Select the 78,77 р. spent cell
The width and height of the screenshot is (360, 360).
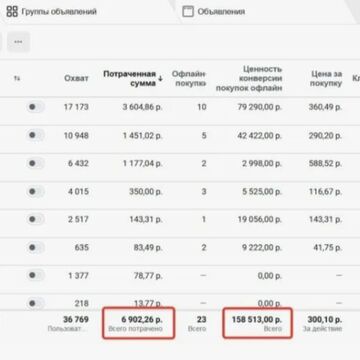(147, 276)
